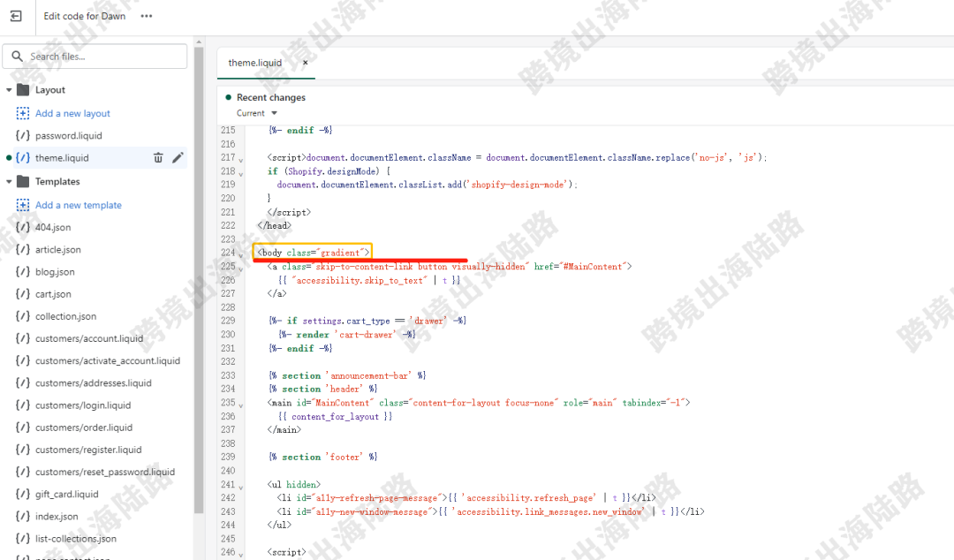Fold code at line 218
This screenshot has height=560, width=954.
click(x=241, y=174)
